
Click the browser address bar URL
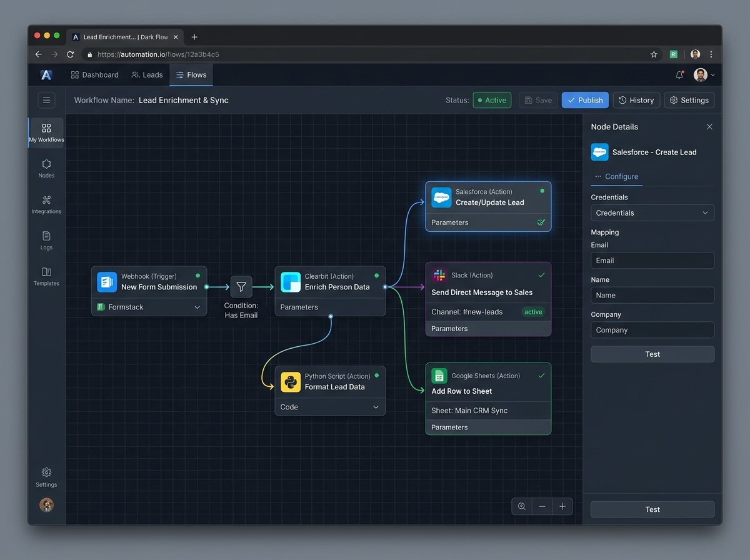pos(158,54)
